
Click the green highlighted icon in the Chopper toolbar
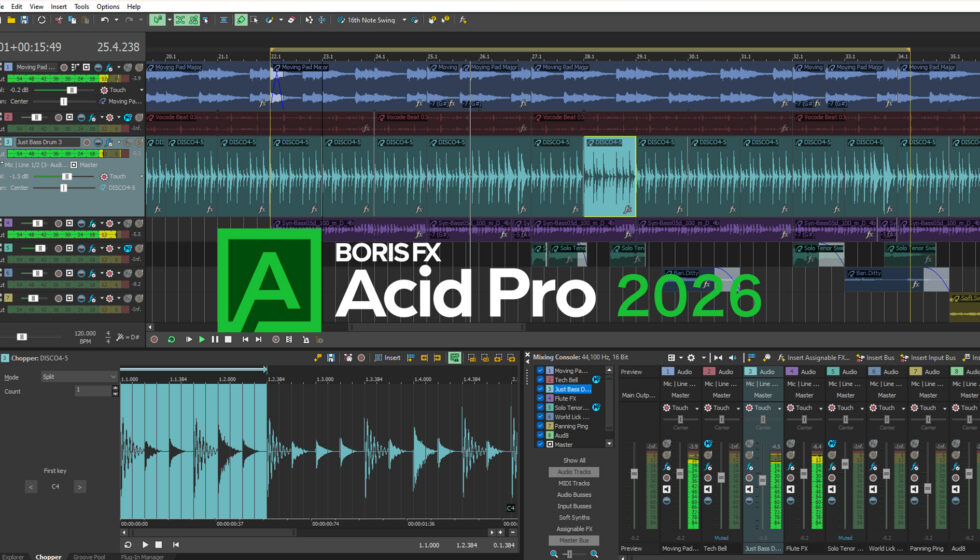(x=455, y=358)
